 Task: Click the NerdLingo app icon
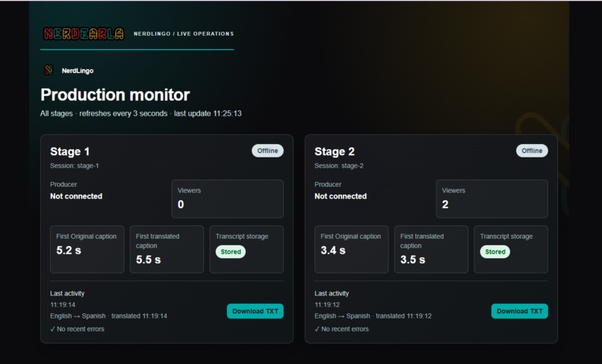[x=49, y=70]
